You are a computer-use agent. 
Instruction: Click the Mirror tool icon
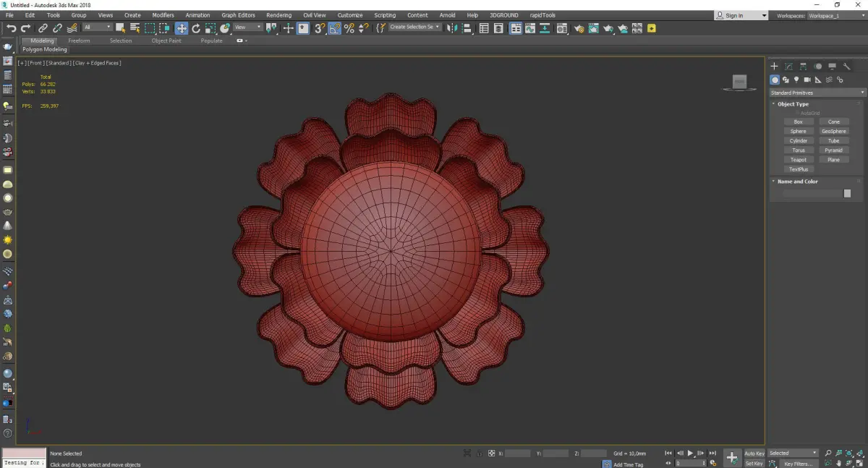pos(451,28)
